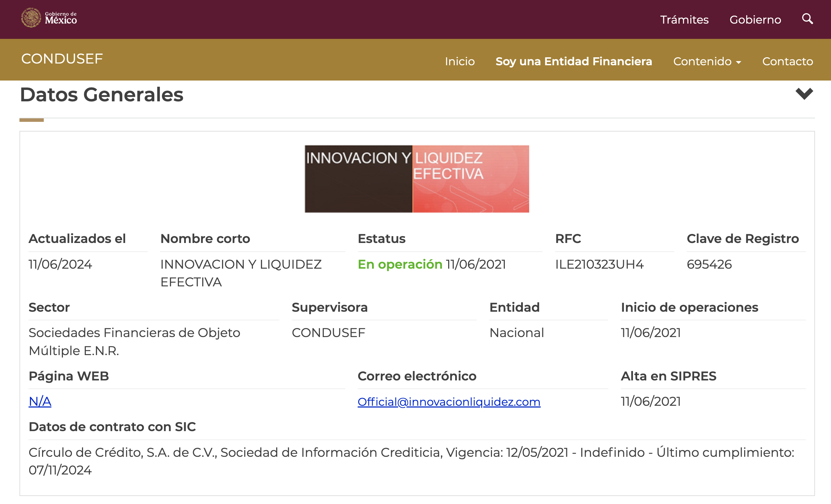
Task: Click the Mexican coat of arms seal
Action: (31, 18)
